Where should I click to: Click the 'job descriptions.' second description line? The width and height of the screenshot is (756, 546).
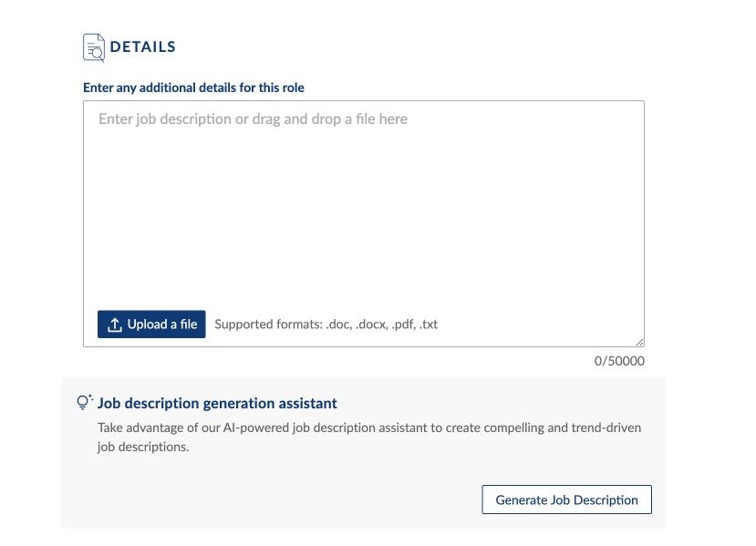coord(143,448)
